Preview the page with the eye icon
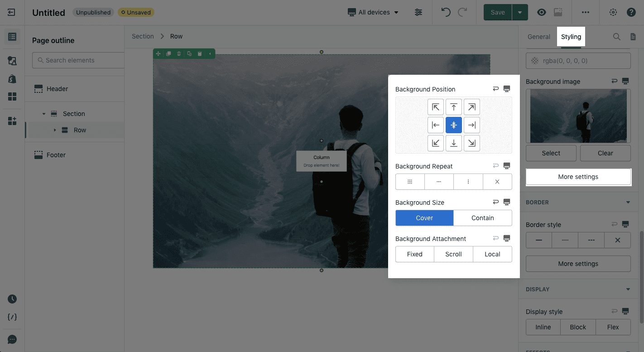The height and width of the screenshot is (352, 644). [x=542, y=12]
